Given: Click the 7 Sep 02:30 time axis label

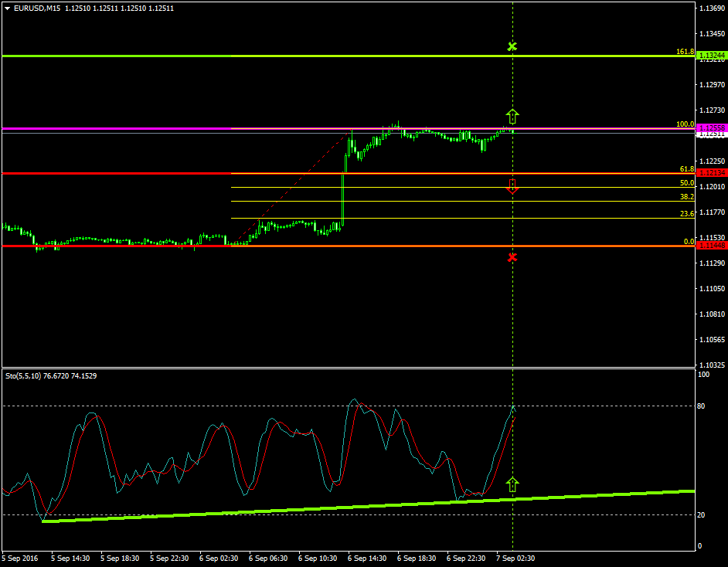Looking at the screenshot, I should 515,558.
